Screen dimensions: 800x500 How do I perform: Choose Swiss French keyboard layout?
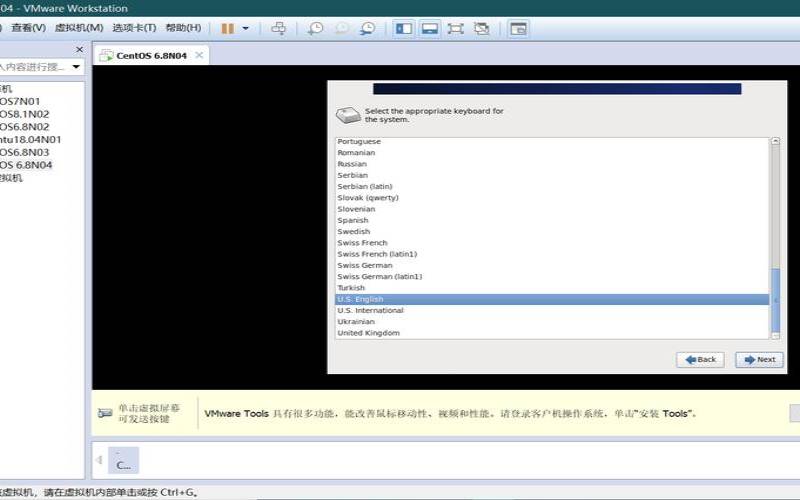click(552, 242)
